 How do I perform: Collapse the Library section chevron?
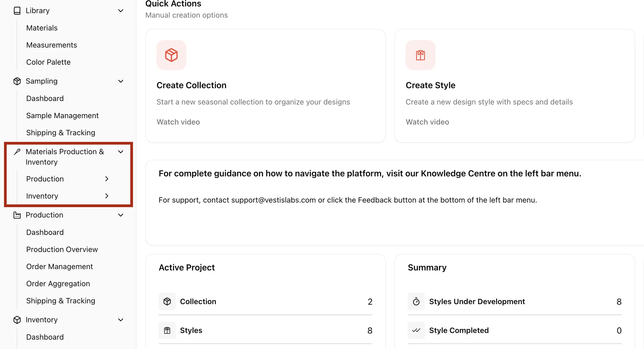coord(121,11)
